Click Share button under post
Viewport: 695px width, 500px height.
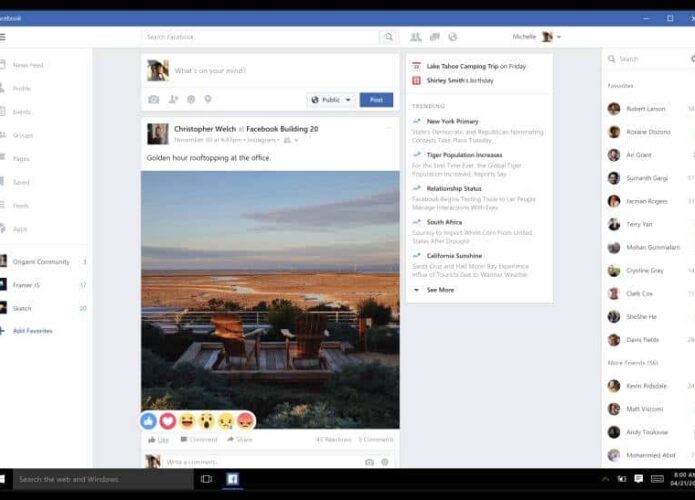click(240, 439)
